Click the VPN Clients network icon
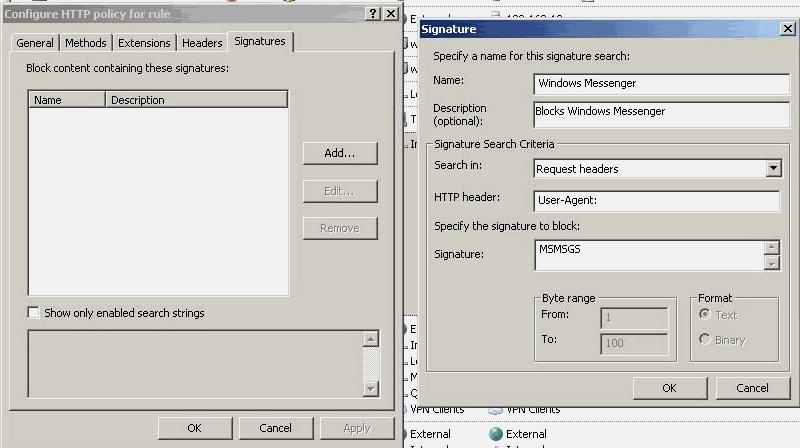Viewport: 800px width, 448px height. [x=495, y=409]
